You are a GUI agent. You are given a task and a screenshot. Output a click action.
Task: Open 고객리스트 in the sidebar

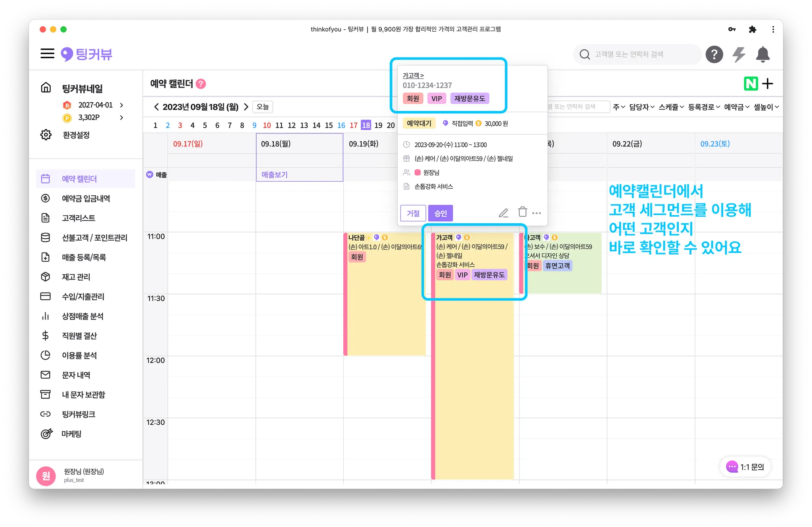[79, 218]
